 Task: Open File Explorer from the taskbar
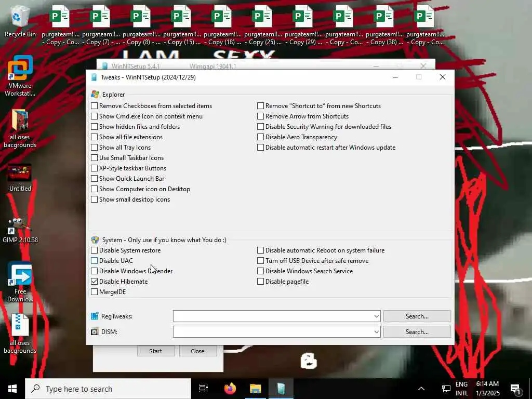[x=256, y=389]
